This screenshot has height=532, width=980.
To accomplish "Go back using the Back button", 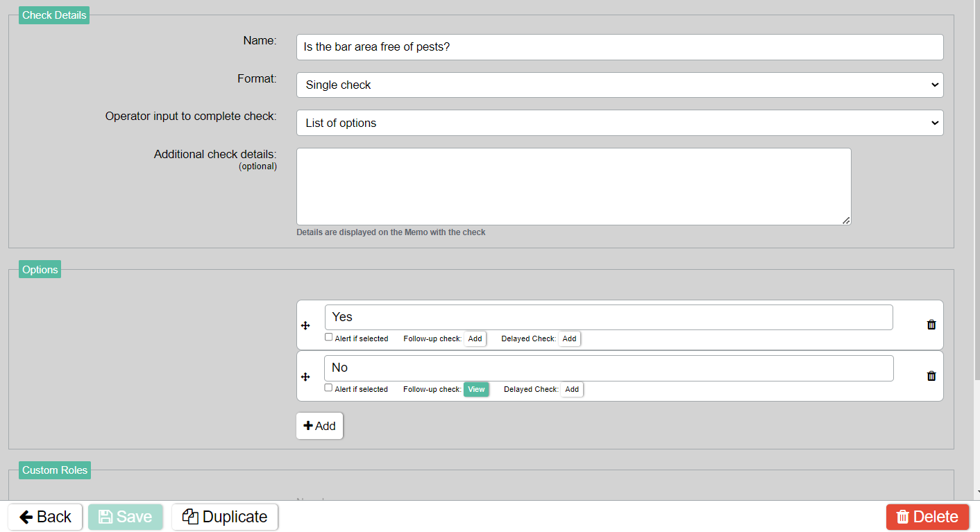I will click(45, 517).
